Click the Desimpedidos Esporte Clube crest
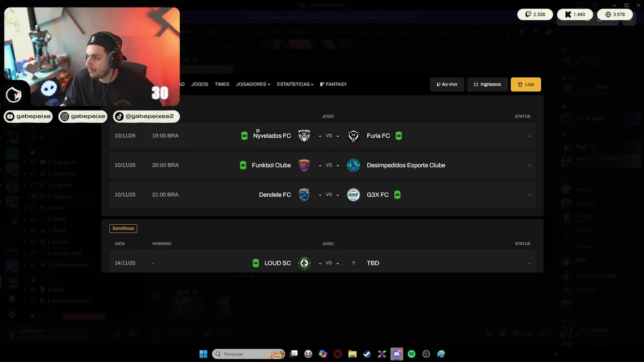 [x=354, y=165]
